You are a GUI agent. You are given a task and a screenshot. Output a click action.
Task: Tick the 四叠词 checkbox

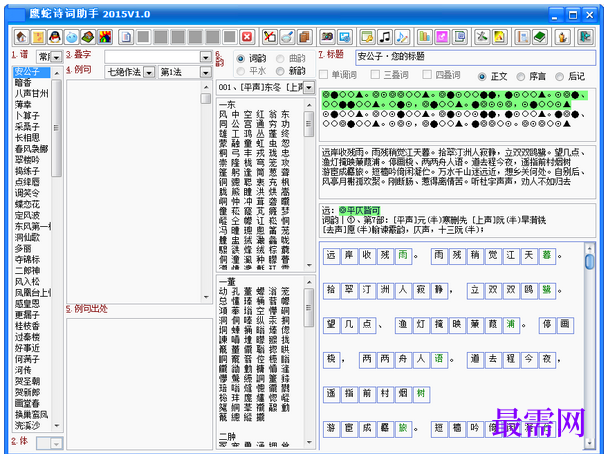(x=427, y=74)
